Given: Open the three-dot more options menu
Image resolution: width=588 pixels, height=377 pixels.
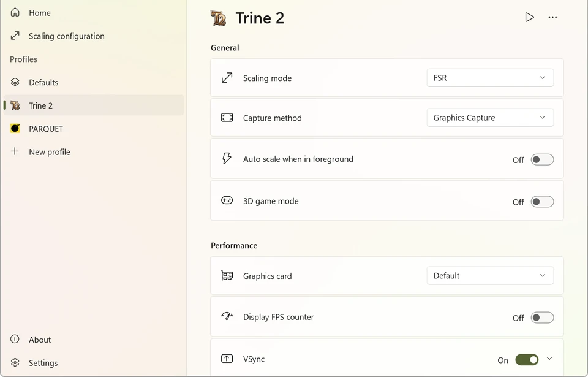Looking at the screenshot, I should [x=552, y=17].
